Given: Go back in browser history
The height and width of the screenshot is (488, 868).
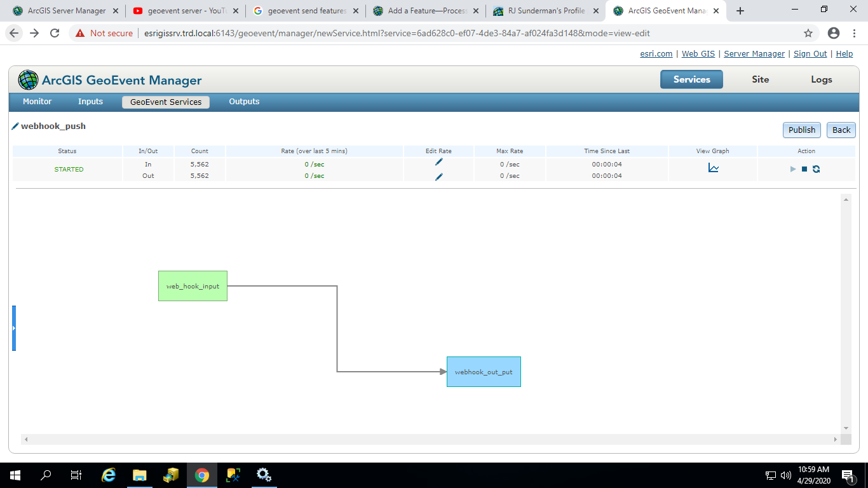Looking at the screenshot, I should point(15,33).
